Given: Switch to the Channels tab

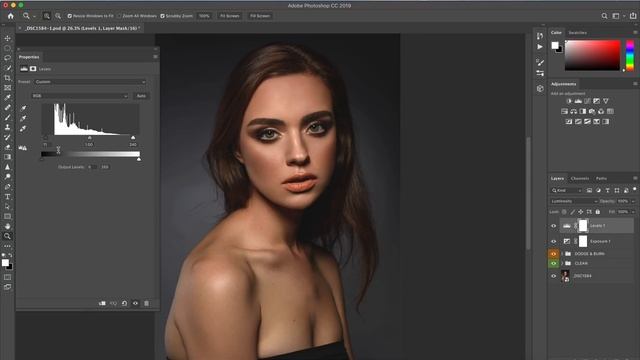Looking at the screenshot, I should point(580,178).
